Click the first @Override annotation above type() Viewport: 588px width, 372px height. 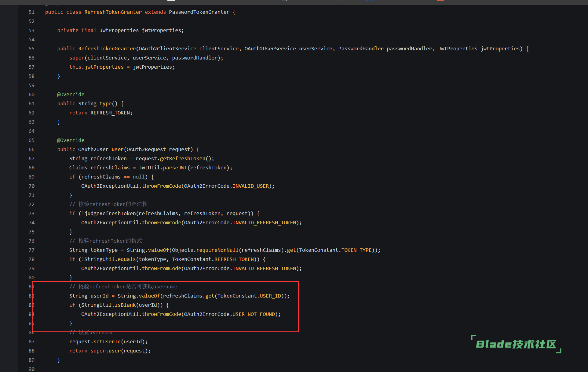pyautogui.click(x=71, y=95)
